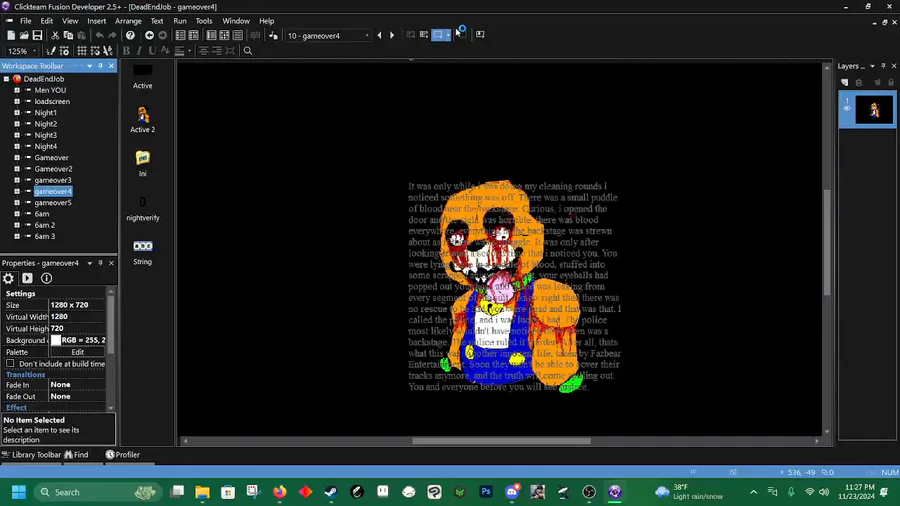Click the taskbar Search box
This screenshot has width=900, height=506.
click(x=96, y=492)
